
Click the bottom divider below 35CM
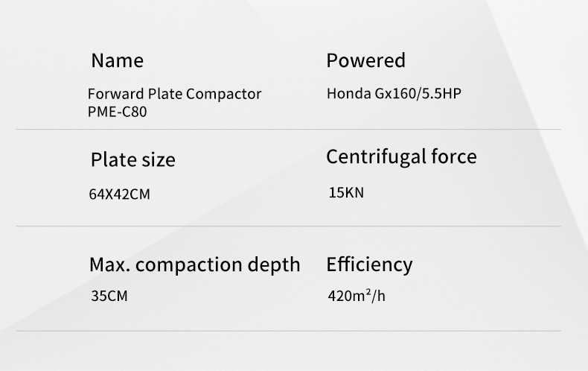click(x=287, y=331)
